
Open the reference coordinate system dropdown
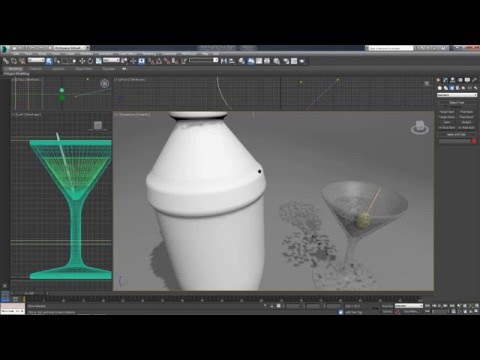click(x=111, y=60)
